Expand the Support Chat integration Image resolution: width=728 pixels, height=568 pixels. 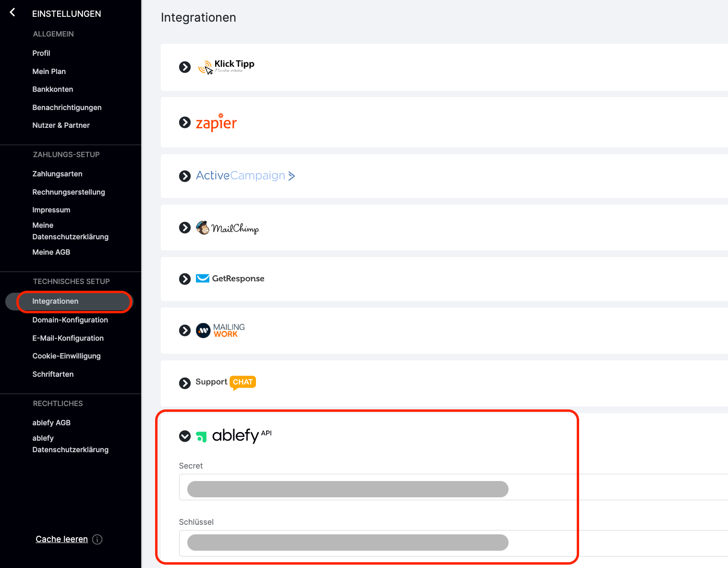[185, 383]
